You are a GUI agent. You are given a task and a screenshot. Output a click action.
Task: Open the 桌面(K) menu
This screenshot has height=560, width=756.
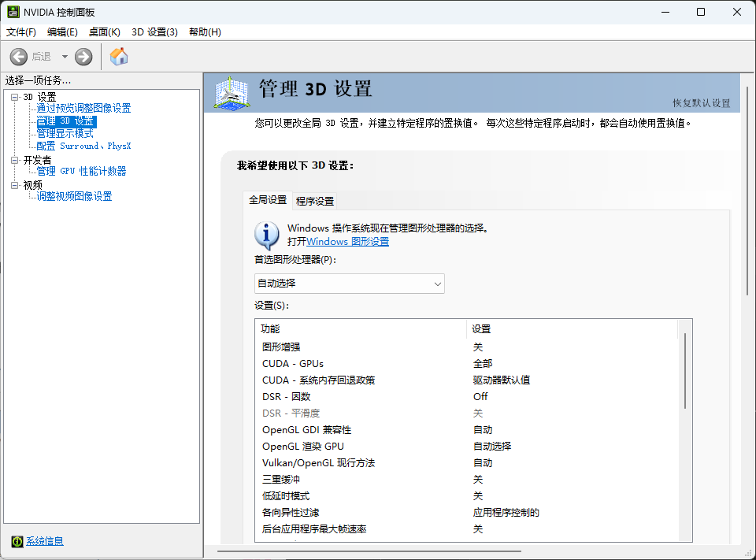[104, 32]
